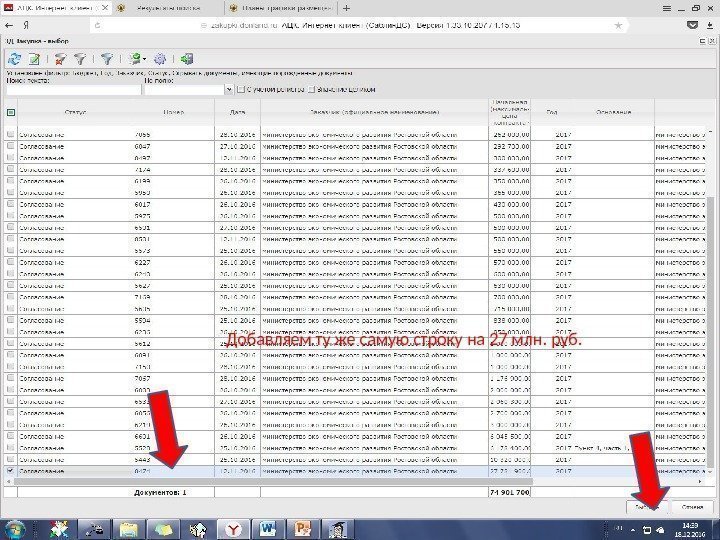Click the clear filter funnel with red cross

60,59
